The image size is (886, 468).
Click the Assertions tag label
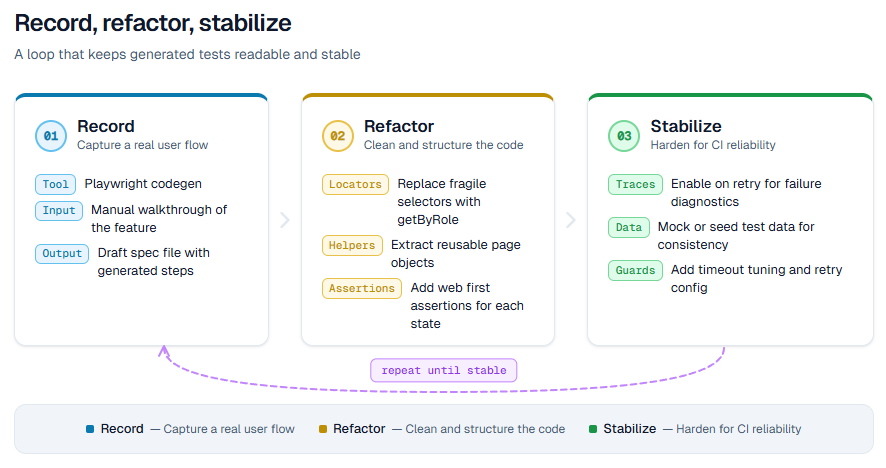coord(362,288)
